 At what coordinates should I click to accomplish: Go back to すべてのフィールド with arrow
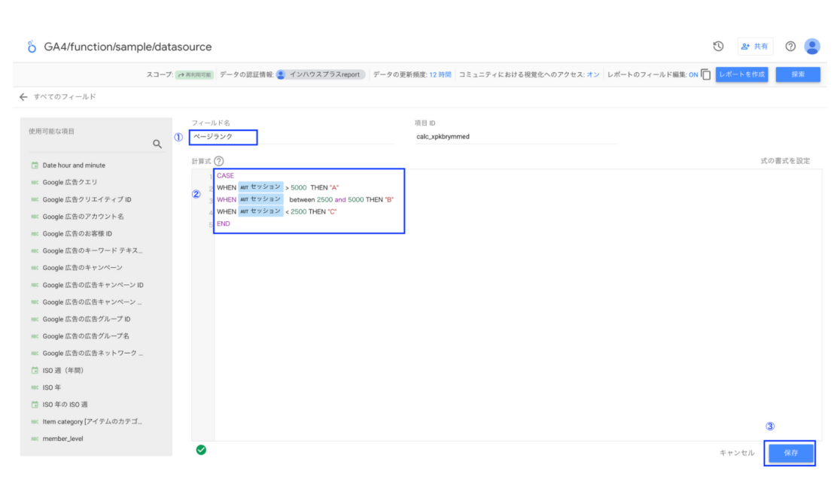[24, 97]
